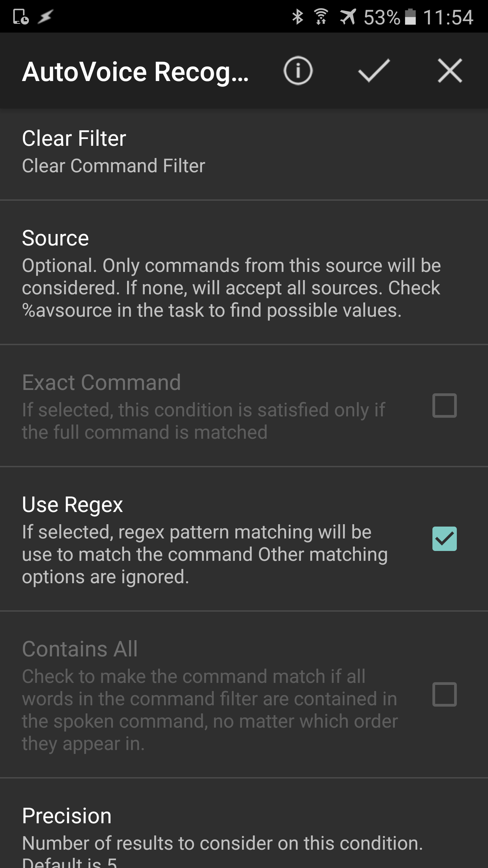This screenshot has height=868, width=488.
Task: Uncheck the Use Regex checkbox
Action: (444, 539)
